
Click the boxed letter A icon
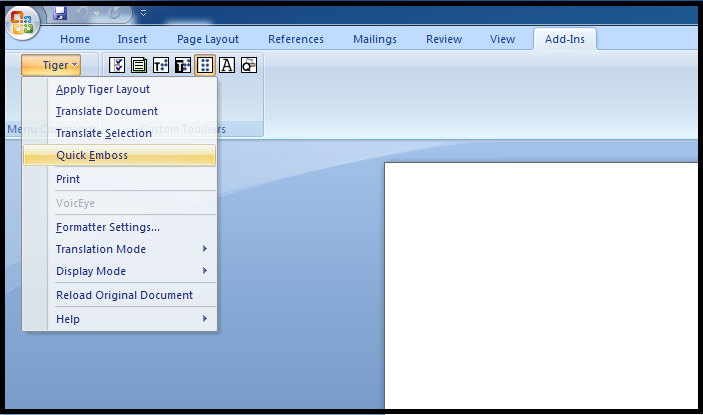(x=227, y=65)
